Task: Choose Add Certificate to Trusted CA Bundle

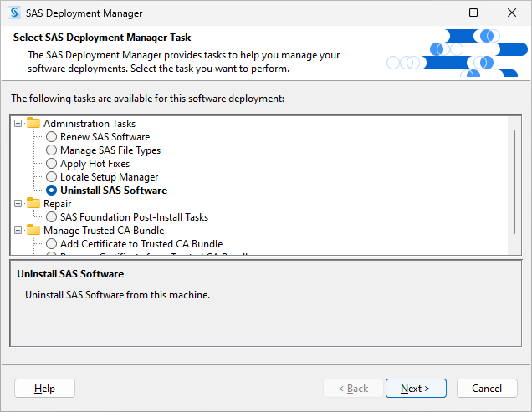Action: click(52, 244)
